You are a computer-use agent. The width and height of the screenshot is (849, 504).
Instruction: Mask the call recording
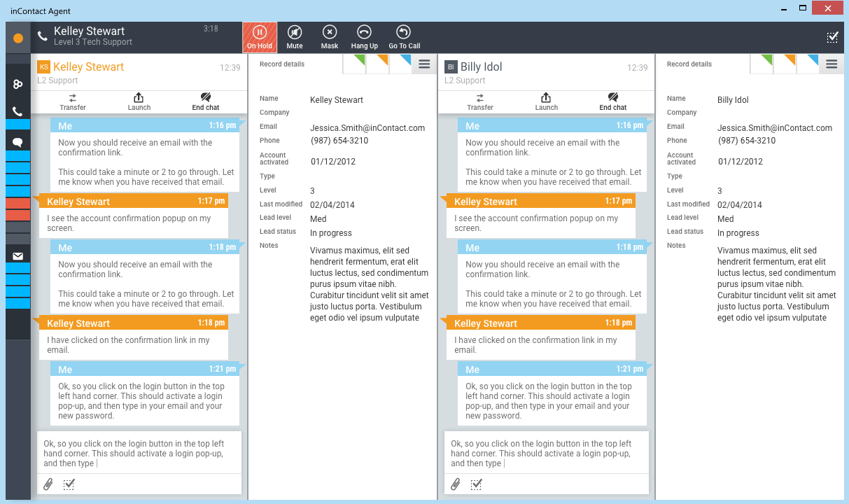coord(330,36)
